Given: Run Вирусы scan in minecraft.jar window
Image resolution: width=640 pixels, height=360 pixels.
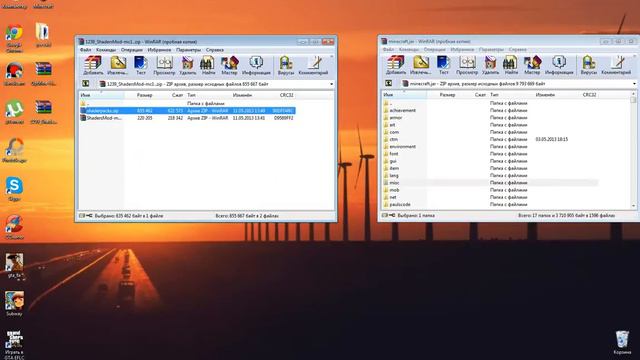Looking at the screenshot, I should tap(589, 65).
